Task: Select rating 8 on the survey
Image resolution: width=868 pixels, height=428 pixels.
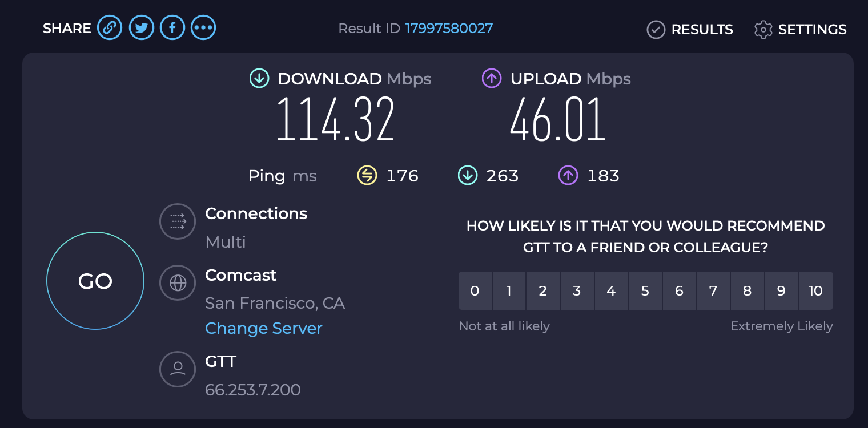Action: 747,291
